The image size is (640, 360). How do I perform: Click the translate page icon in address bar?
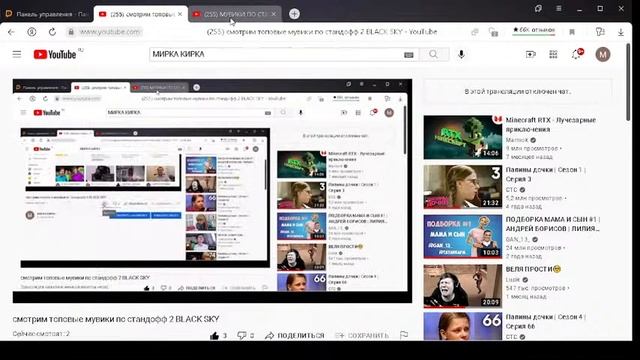point(493,32)
